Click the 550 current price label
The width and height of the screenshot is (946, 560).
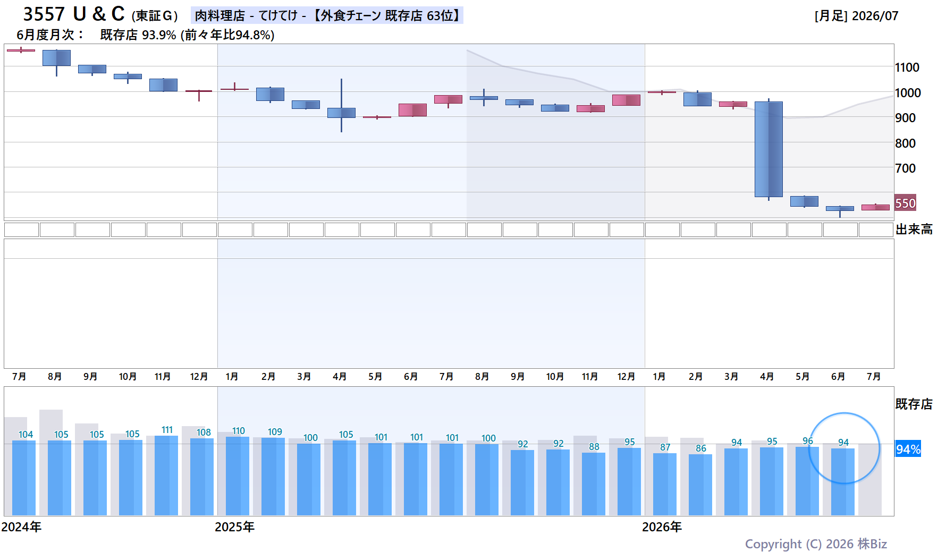pos(905,203)
